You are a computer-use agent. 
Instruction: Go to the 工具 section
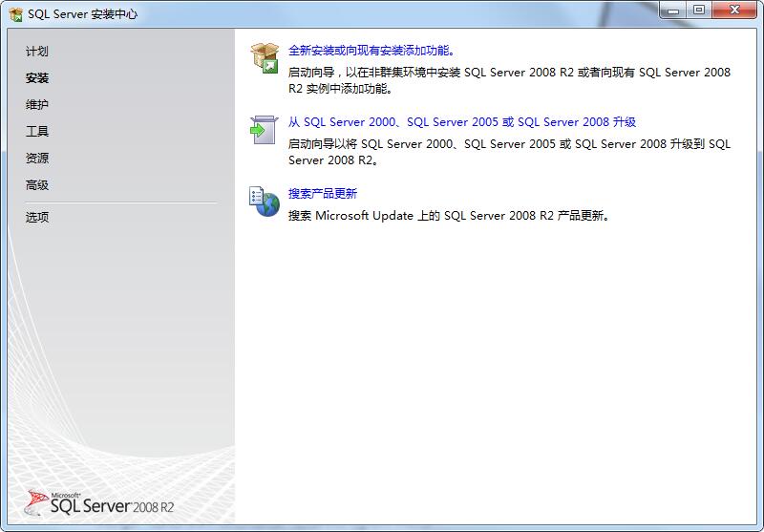pyautogui.click(x=37, y=132)
